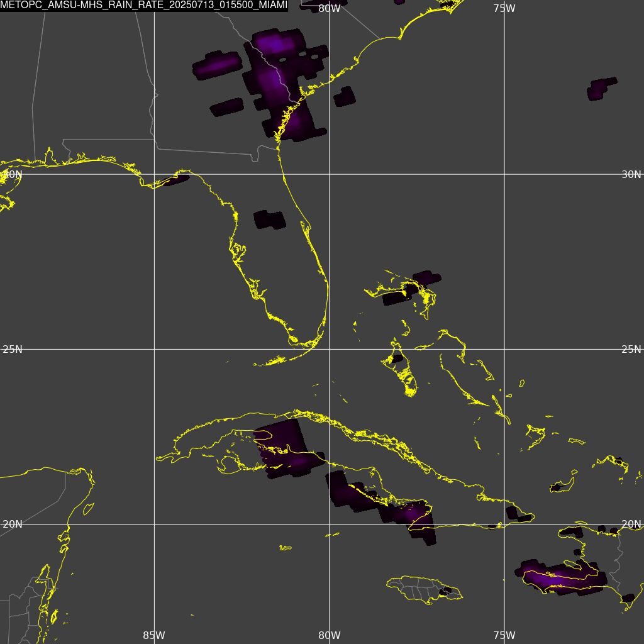Click the 20N label on the right edge

631,525
